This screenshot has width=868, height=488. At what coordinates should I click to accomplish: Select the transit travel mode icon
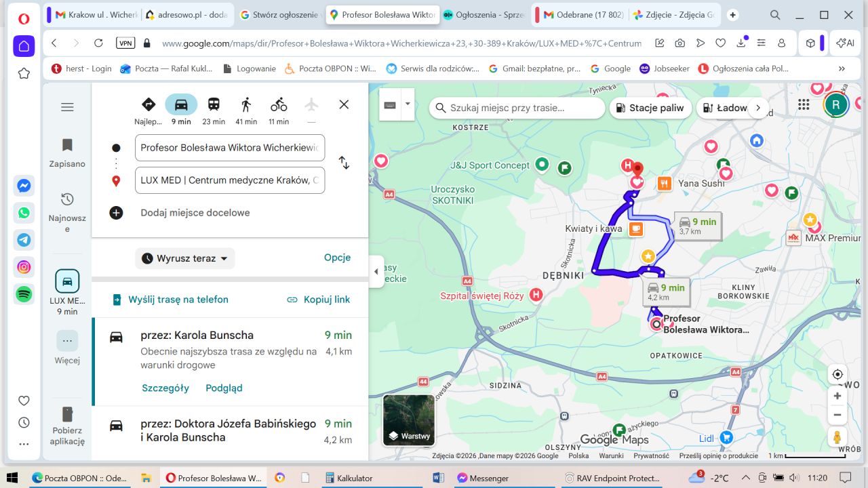(214, 105)
